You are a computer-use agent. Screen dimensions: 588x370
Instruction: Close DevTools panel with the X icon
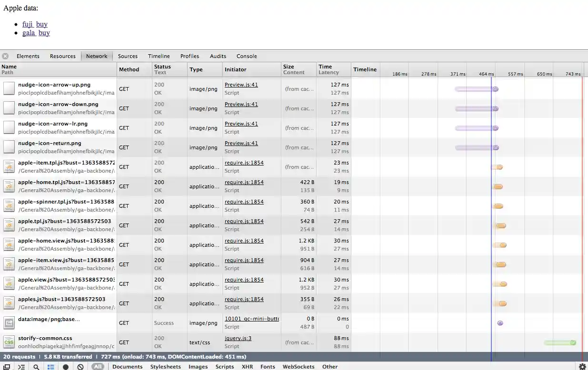(x=5, y=56)
